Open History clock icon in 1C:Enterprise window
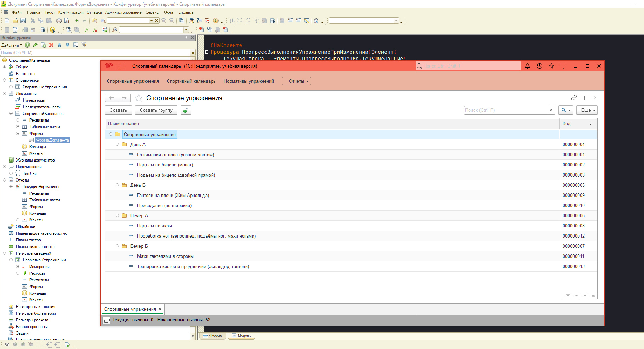Image resolution: width=644 pixels, height=349 pixels. [539, 66]
